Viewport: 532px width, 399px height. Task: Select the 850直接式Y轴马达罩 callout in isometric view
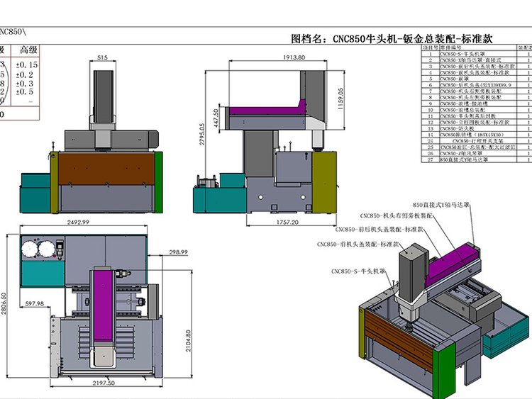pos(452,205)
